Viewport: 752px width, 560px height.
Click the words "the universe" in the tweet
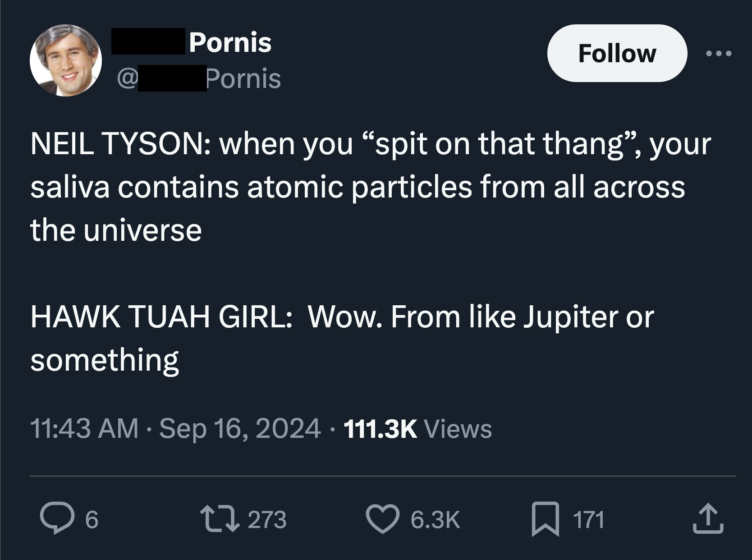116,230
